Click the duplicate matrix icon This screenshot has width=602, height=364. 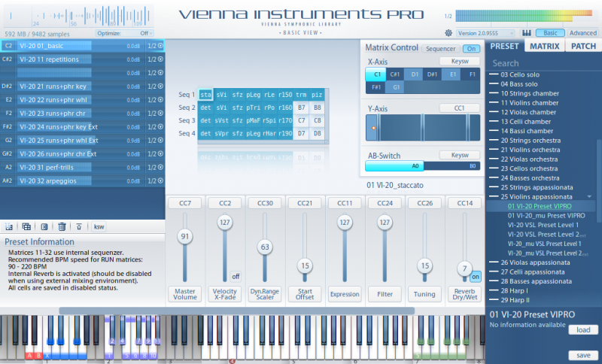tap(26, 226)
